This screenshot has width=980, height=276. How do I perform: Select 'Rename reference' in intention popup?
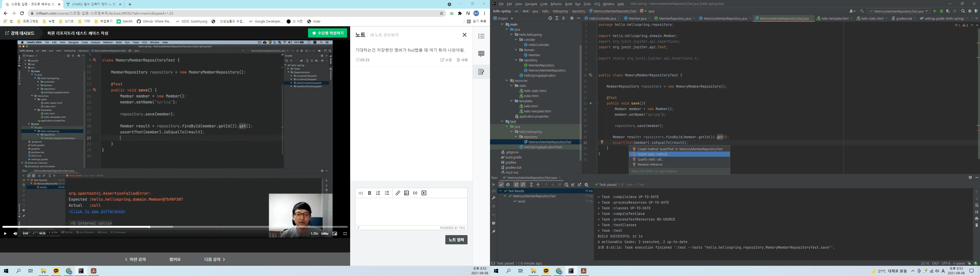[679, 165]
